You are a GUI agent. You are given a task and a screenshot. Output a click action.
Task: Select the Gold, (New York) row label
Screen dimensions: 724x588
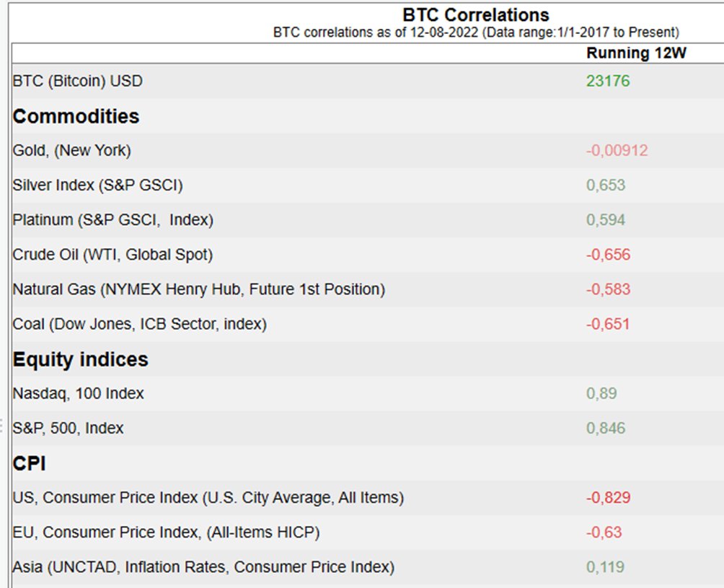(71, 151)
